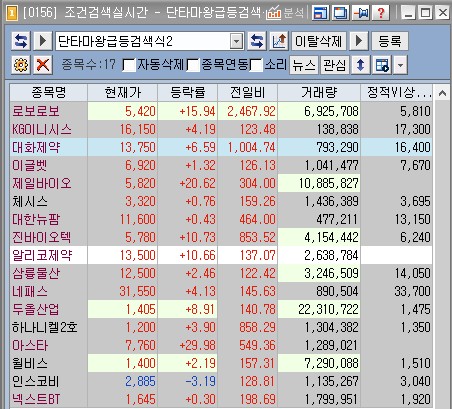This screenshot has height=409, width=452.
Task: Click the play arrow right of 이탈삭제
Action: click(359, 41)
